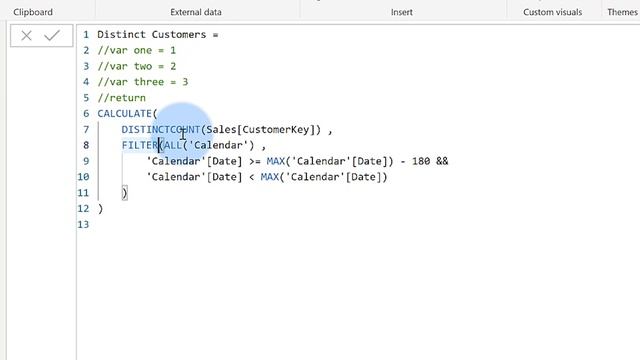Click the commented line '//var three = 3'

pos(142,82)
